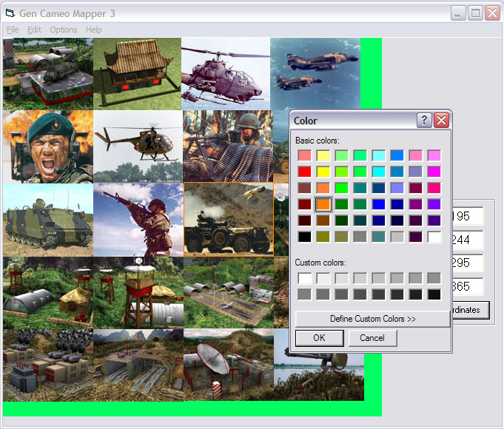Choose the black basic color swatch
This screenshot has height=429, width=504.
click(304, 237)
